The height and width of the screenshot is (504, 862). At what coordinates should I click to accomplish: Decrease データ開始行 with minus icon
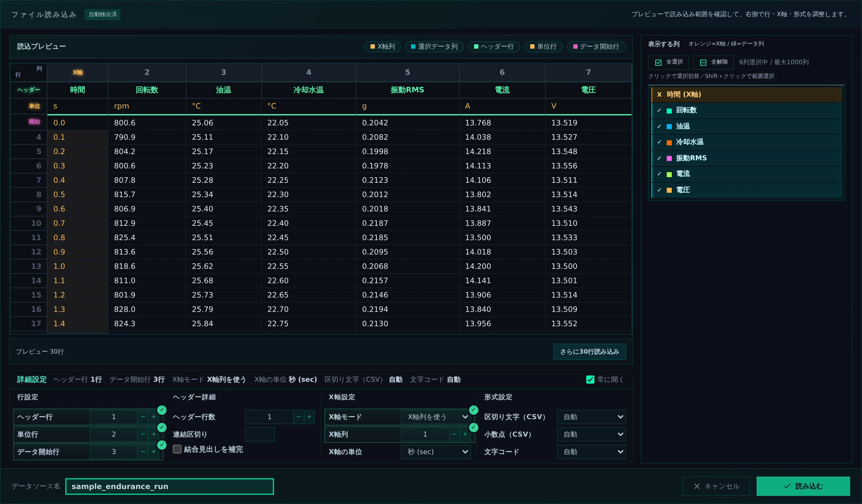click(x=143, y=452)
